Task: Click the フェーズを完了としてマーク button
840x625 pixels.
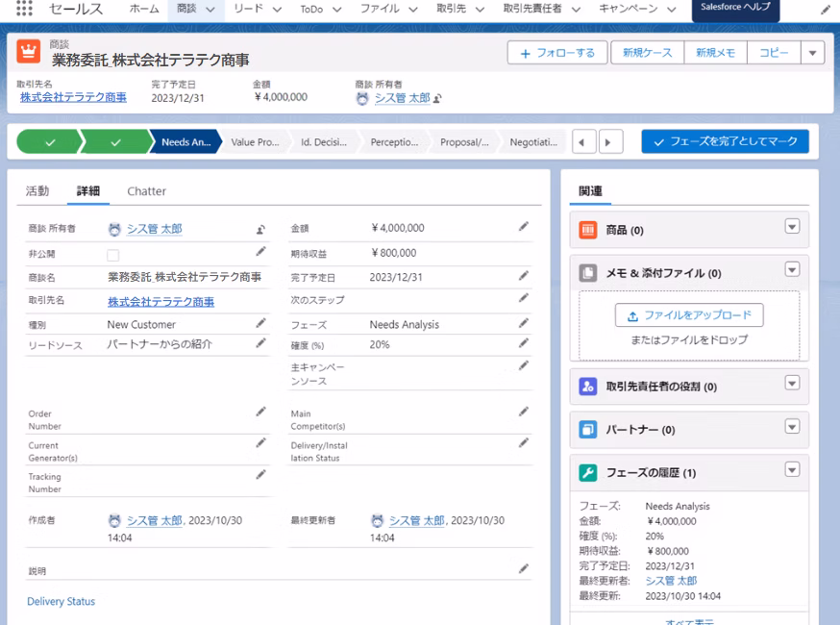Action: pos(726,141)
